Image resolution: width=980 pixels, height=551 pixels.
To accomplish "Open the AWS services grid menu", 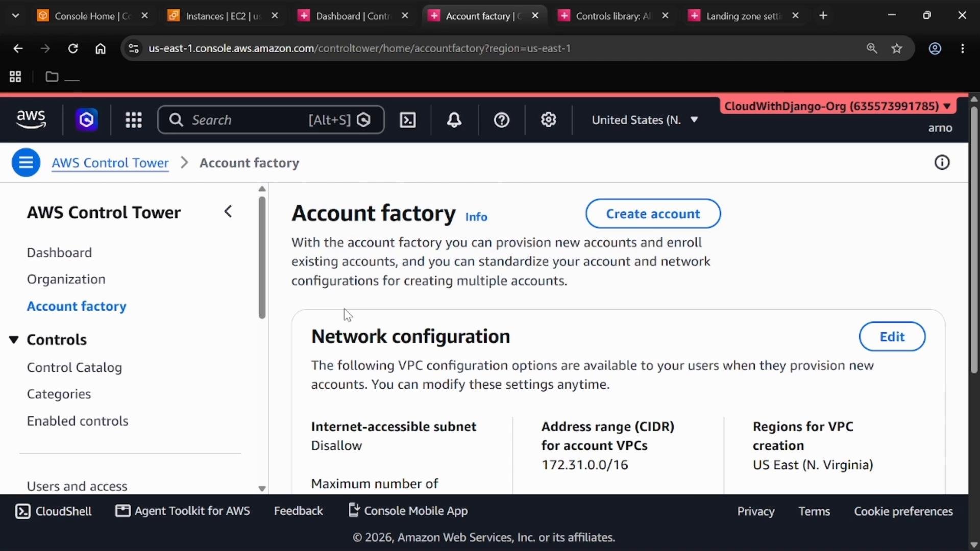I will (x=134, y=120).
